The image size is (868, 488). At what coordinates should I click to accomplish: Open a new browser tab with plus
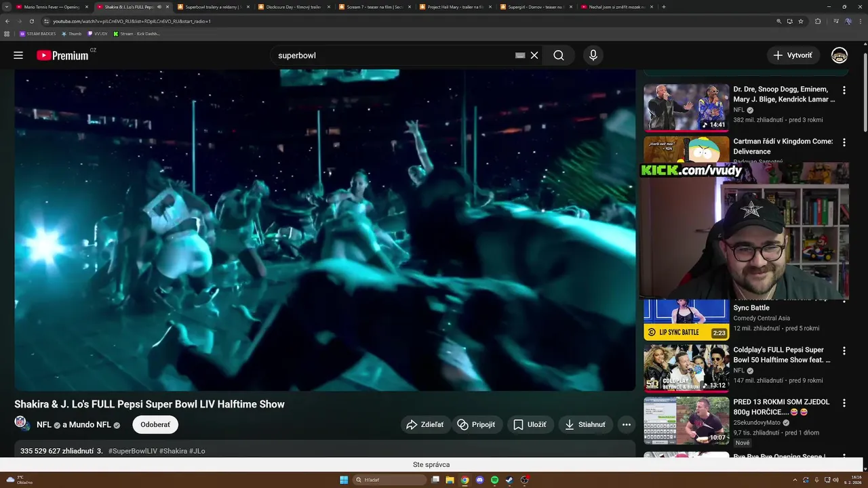pos(663,7)
